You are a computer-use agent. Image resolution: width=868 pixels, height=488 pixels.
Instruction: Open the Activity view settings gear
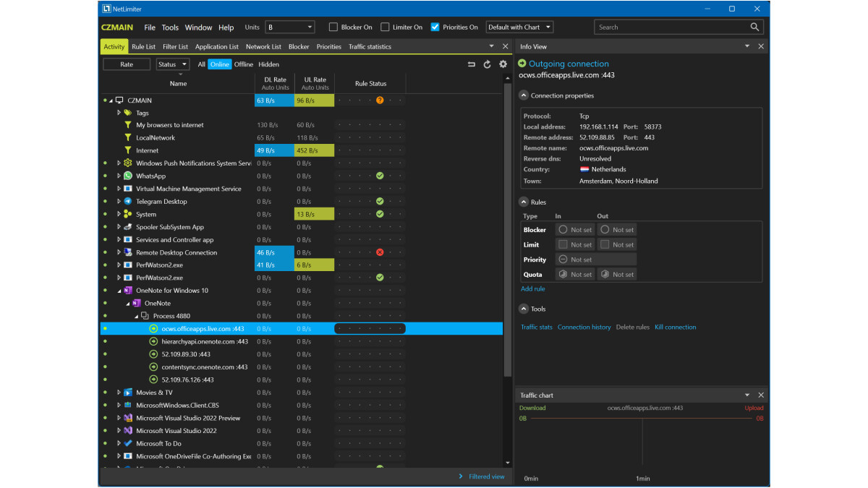(x=503, y=64)
